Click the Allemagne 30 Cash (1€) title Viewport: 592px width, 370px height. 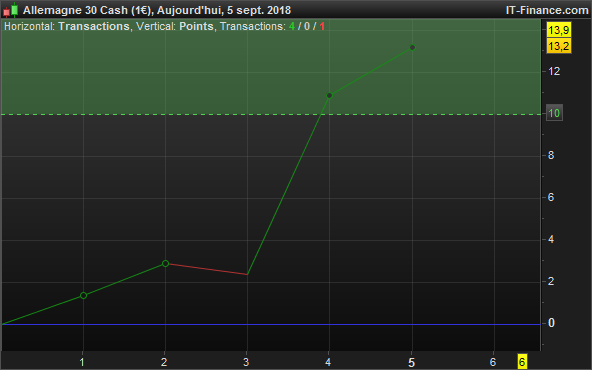coord(87,10)
